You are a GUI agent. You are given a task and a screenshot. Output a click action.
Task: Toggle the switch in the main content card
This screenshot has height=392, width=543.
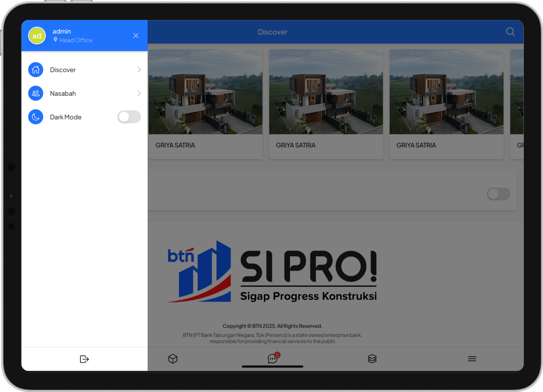tap(498, 194)
